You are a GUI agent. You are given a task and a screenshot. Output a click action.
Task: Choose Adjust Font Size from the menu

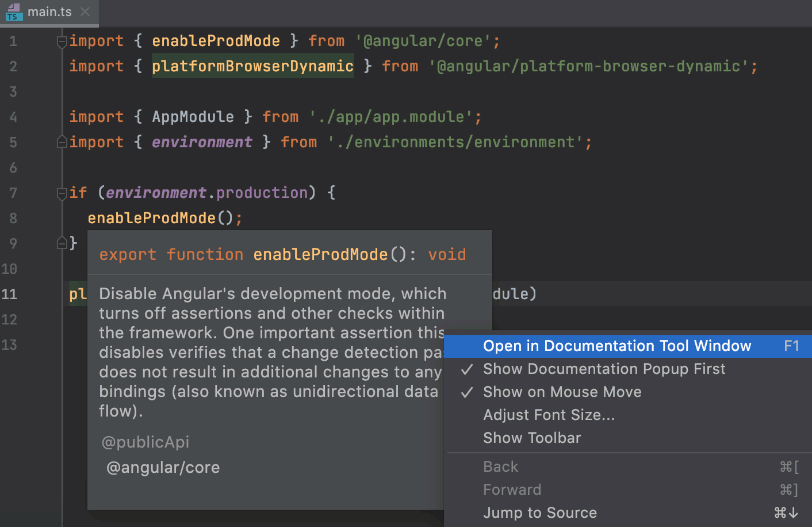pos(549,415)
